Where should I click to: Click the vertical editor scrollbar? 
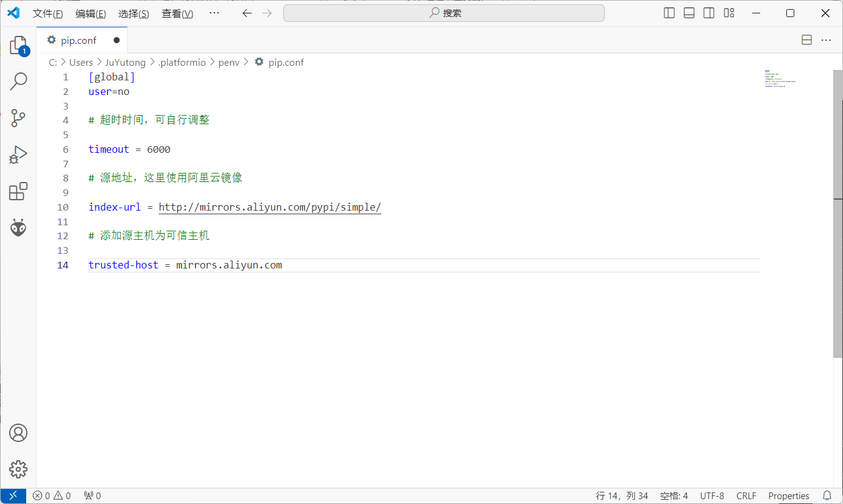point(838,214)
